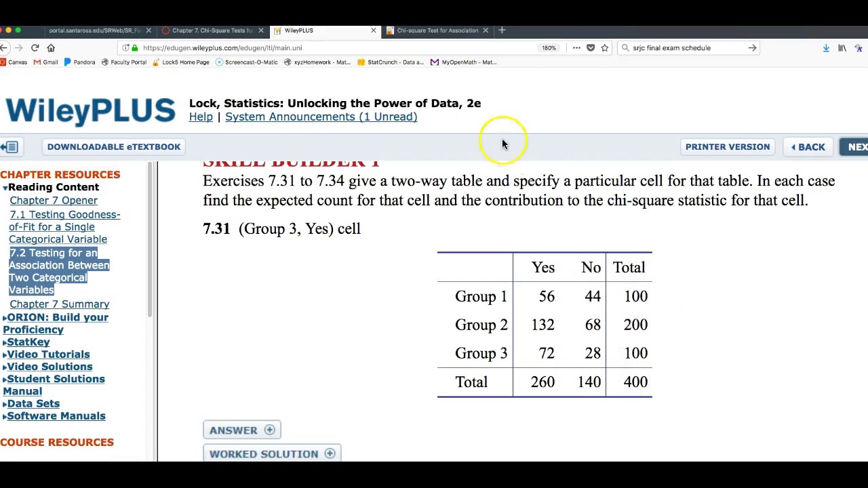Click the Pocket save icon
The width and height of the screenshot is (868, 488).
coord(591,48)
